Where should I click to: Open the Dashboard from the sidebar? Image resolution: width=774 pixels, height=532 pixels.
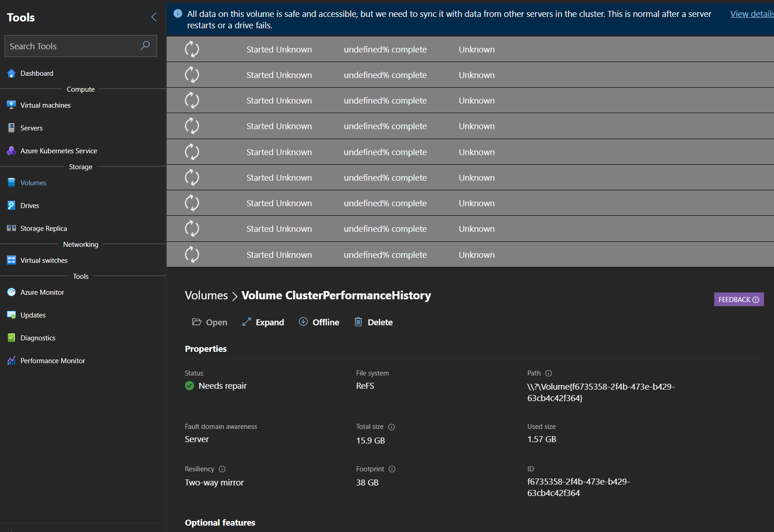click(37, 73)
